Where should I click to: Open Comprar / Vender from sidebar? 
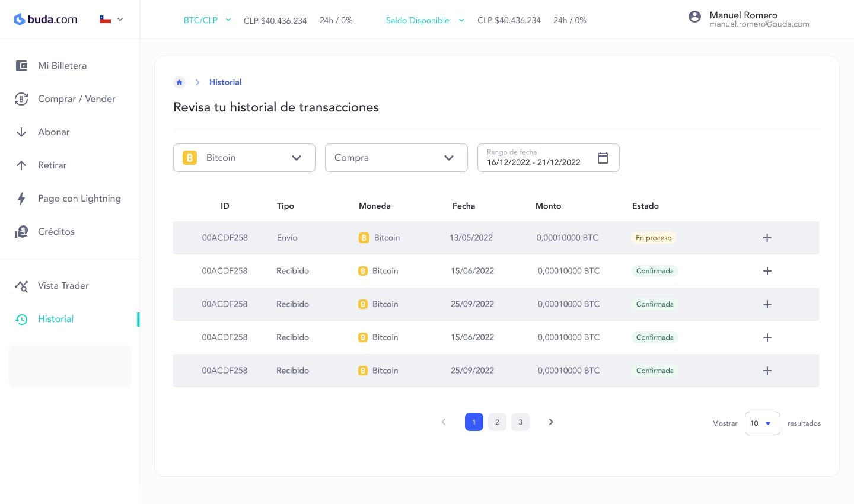click(x=76, y=99)
